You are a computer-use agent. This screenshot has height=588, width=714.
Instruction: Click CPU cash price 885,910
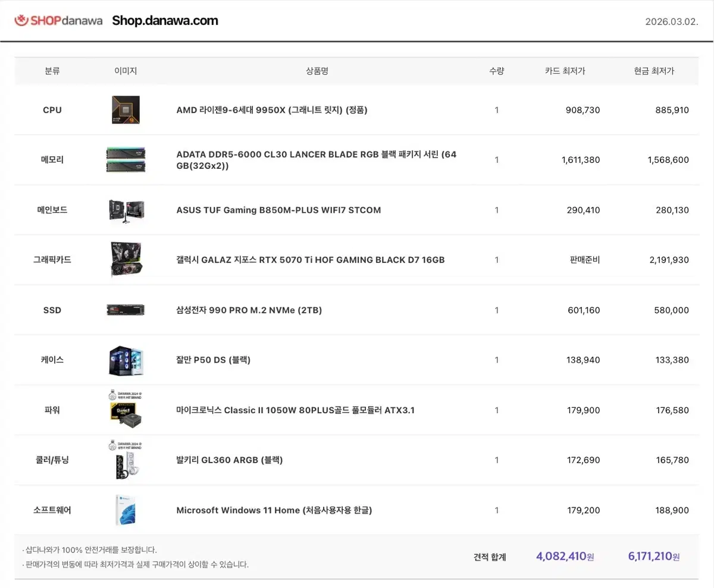[671, 110]
